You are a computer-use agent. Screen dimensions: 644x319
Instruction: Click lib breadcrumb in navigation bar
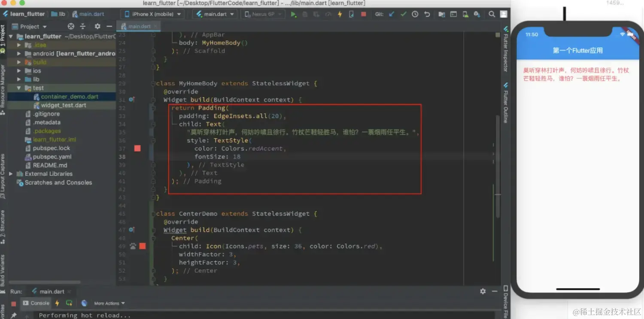(x=58, y=14)
